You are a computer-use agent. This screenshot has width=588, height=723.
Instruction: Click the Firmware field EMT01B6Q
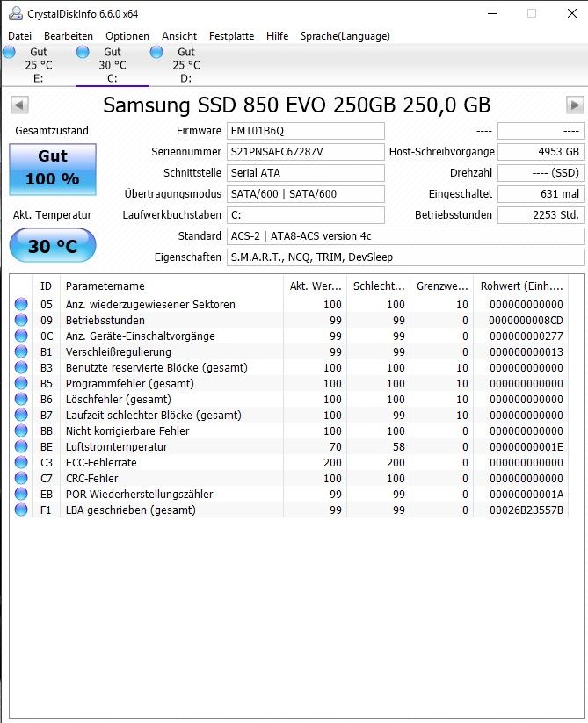point(305,131)
